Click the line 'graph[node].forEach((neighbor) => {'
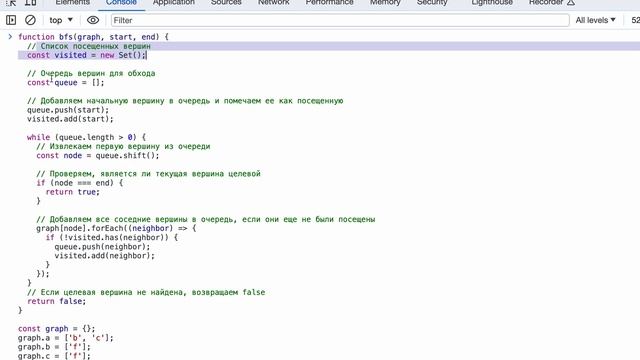Screen dimensions: 640x360 [x=116, y=229]
